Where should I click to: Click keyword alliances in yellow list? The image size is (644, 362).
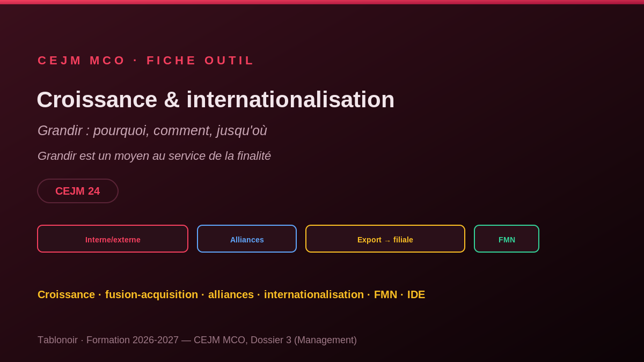tap(231, 294)
